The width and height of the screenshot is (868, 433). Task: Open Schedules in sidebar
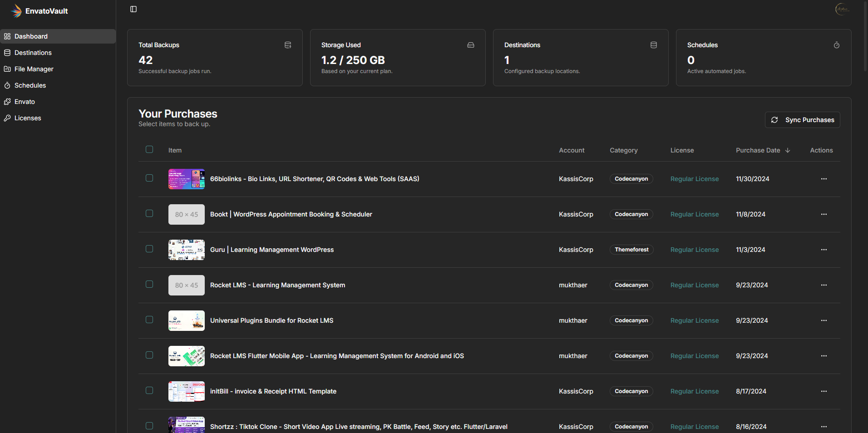(x=58, y=85)
